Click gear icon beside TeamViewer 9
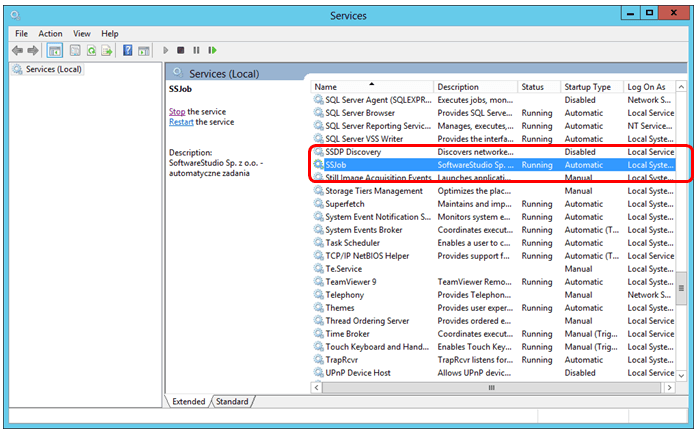 (x=318, y=282)
